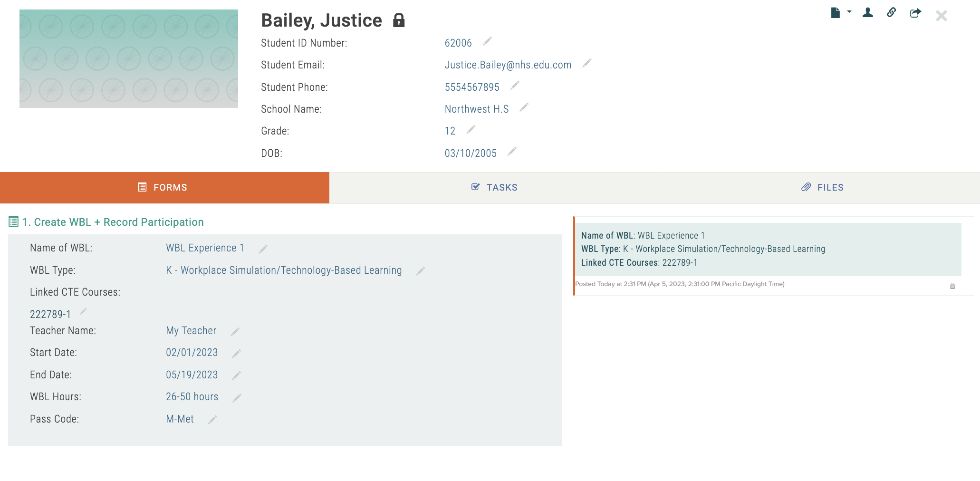
Task: Click the linked course 222789-1 in the form
Action: coord(50,314)
